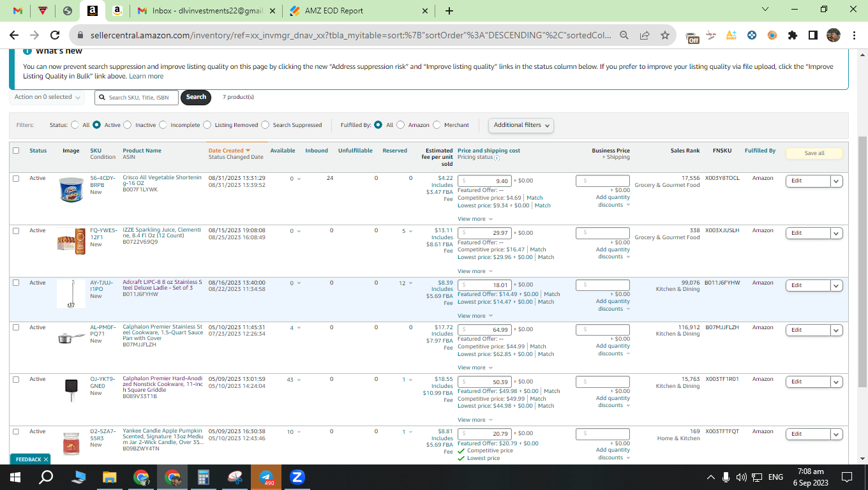Click Edit for the Adcraft Ladle row
This screenshot has width=868, height=490.
coord(808,286)
